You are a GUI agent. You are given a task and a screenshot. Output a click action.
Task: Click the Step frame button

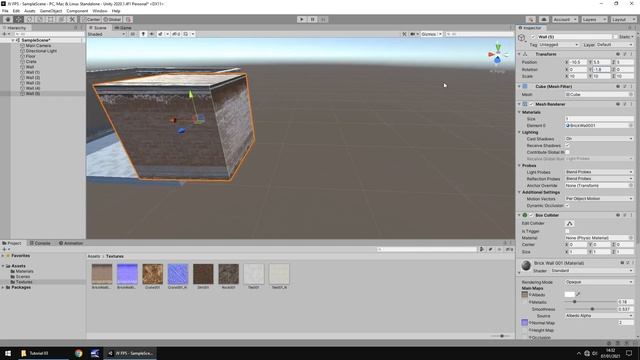click(323, 19)
